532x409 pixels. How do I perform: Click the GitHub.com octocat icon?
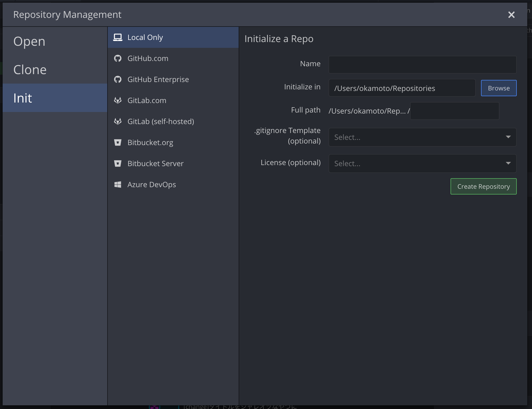pos(118,58)
